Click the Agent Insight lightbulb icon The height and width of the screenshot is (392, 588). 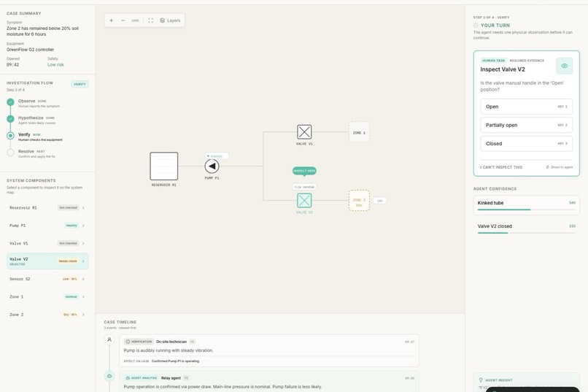point(481,380)
